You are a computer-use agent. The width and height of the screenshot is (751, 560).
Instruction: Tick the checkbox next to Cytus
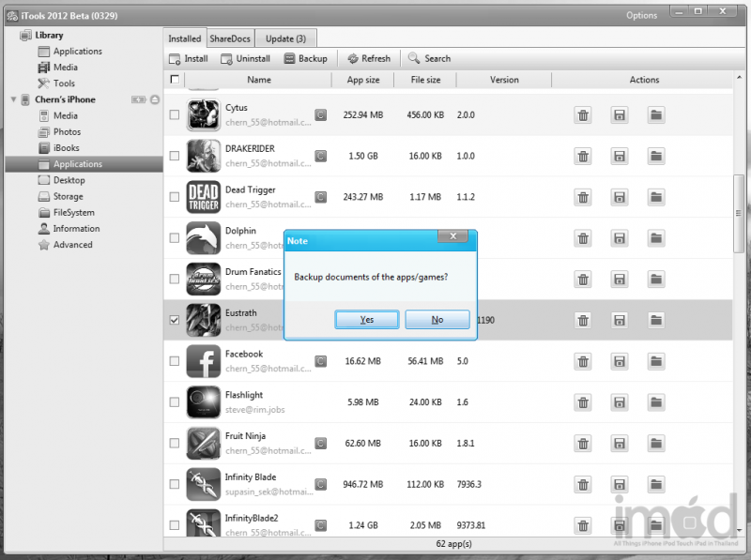174,114
